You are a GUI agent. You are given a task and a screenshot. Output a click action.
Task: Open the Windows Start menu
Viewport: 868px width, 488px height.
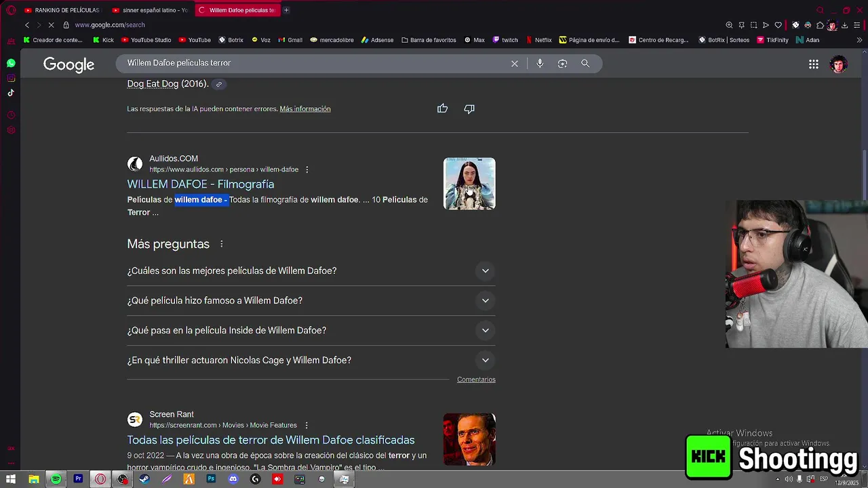tap(11, 479)
